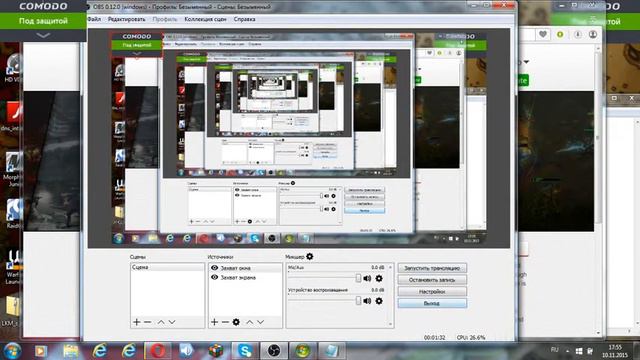Open Профиль menu
640x360 pixels.
[165, 19]
